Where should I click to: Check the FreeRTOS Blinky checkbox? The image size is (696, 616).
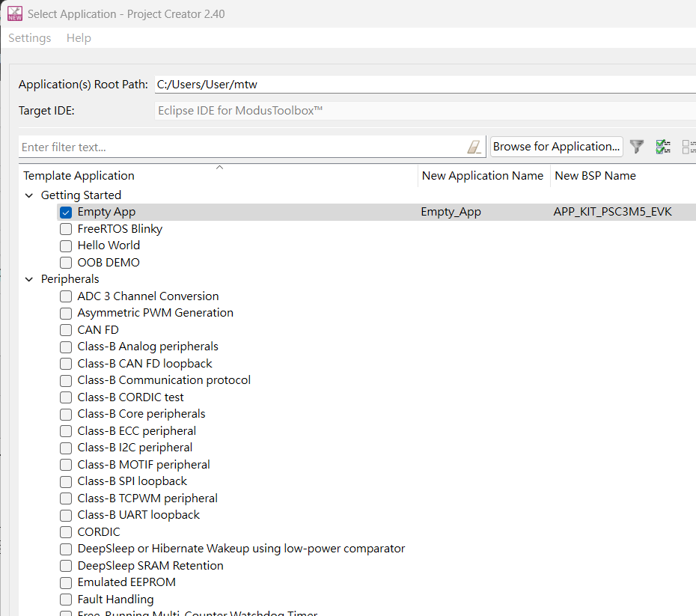coord(66,230)
